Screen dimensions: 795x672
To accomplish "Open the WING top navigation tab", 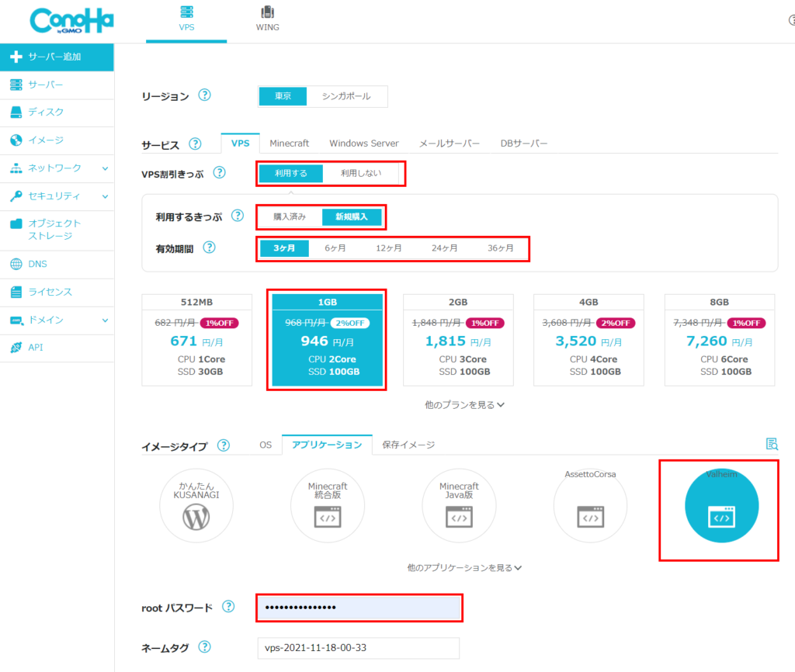I will point(267,19).
